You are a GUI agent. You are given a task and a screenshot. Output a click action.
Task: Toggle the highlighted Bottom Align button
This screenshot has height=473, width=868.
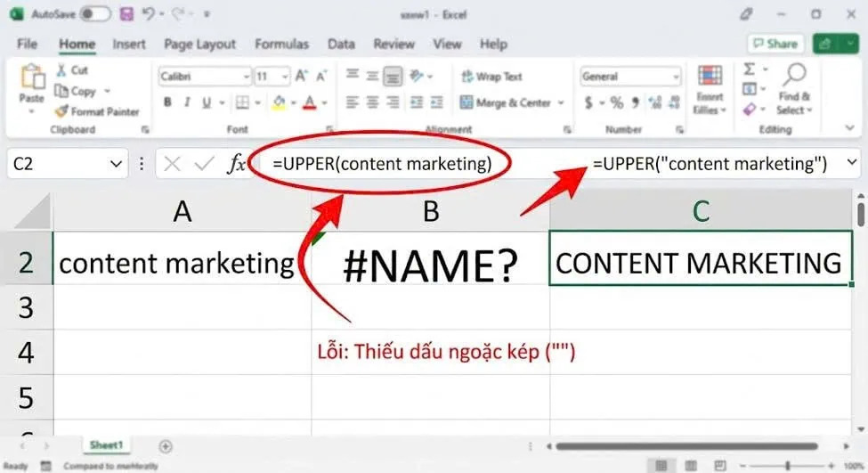[x=393, y=76]
